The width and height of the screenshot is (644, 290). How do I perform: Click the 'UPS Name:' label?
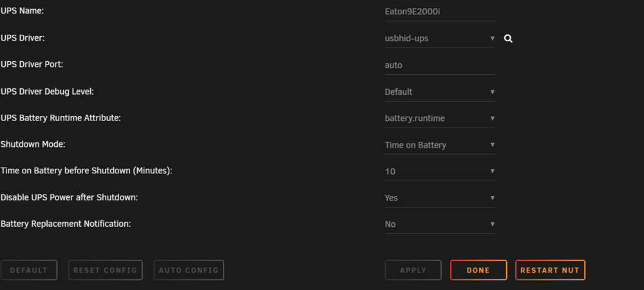(x=22, y=11)
